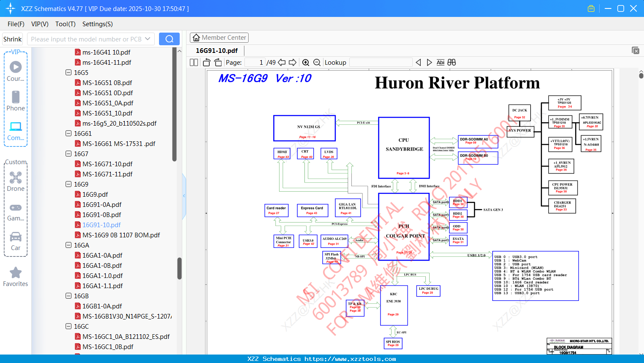The height and width of the screenshot is (363, 644).
Task: Toggle whole-word match Abi icon
Action: (x=440, y=62)
